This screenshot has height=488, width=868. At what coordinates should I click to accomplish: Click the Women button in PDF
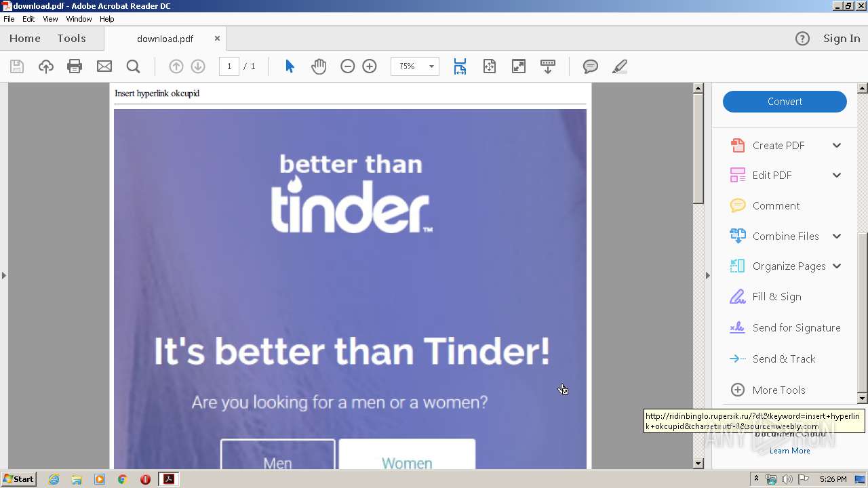click(x=407, y=454)
